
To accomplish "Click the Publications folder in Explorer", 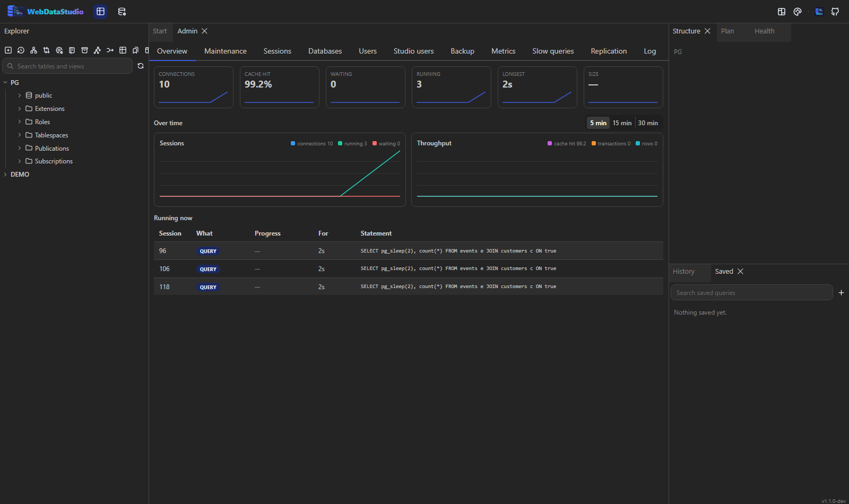I will click(52, 149).
